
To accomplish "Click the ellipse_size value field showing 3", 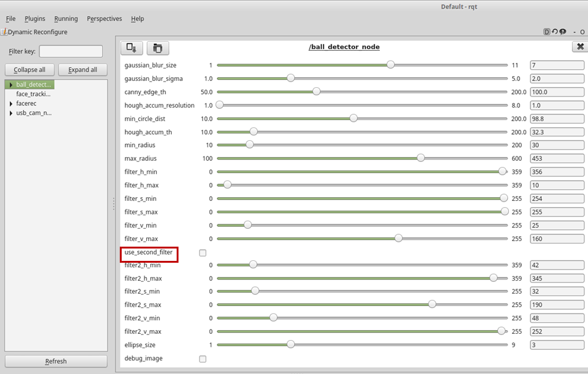I will pyautogui.click(x=557, y=345).
